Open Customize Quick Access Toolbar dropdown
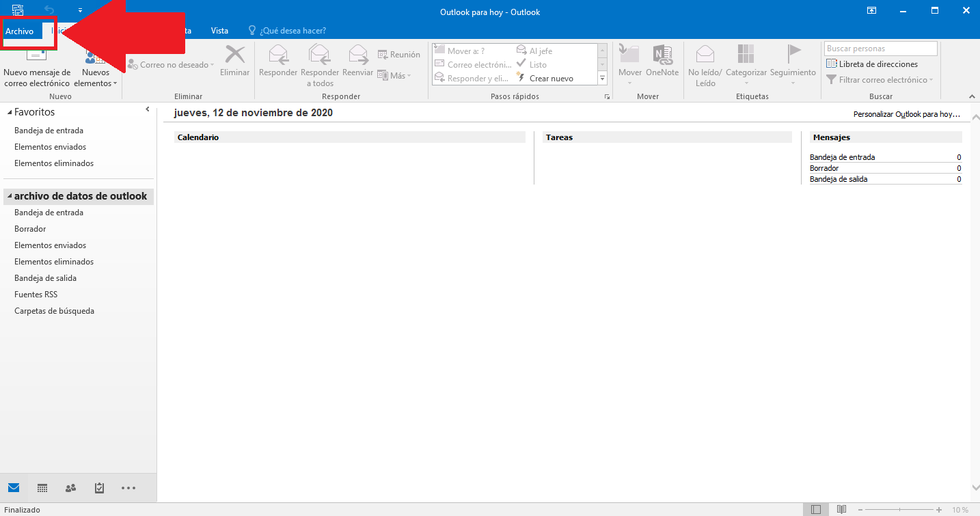 (80, 10)
